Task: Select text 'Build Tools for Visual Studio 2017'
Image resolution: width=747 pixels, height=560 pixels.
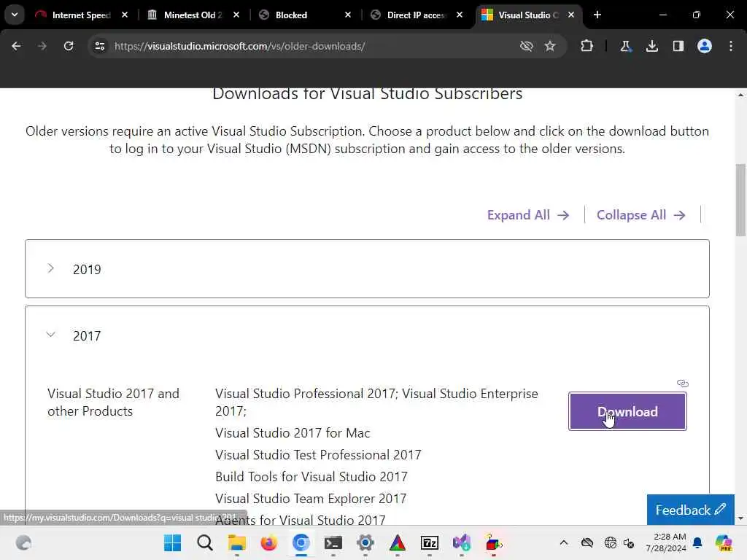Action: [311, 477]
